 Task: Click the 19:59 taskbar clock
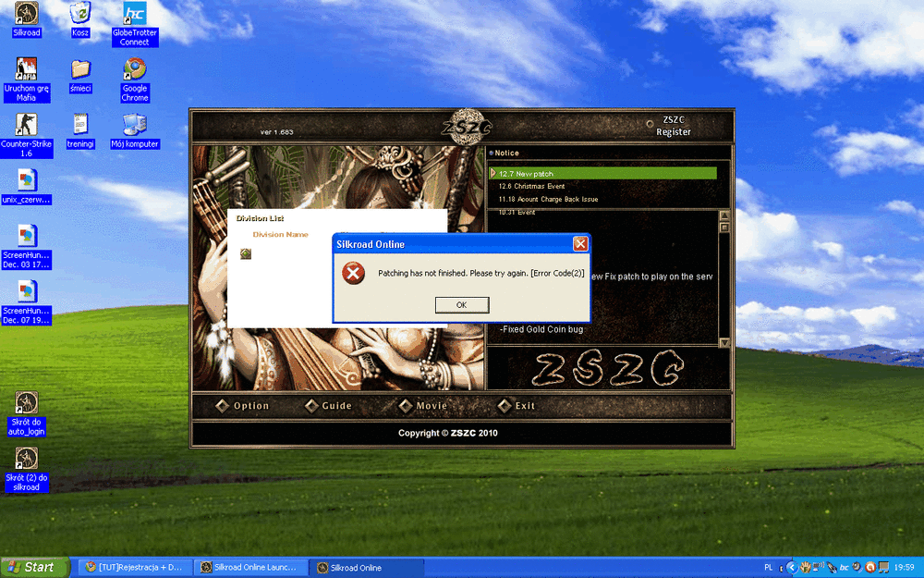point(904,568)
